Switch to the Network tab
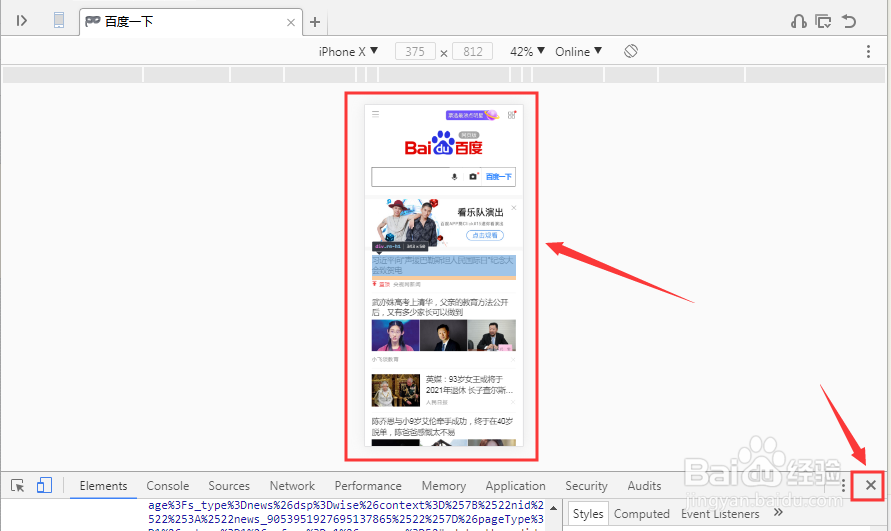The width and height of the screenshot is (891, 531). [x=292, y=486]
